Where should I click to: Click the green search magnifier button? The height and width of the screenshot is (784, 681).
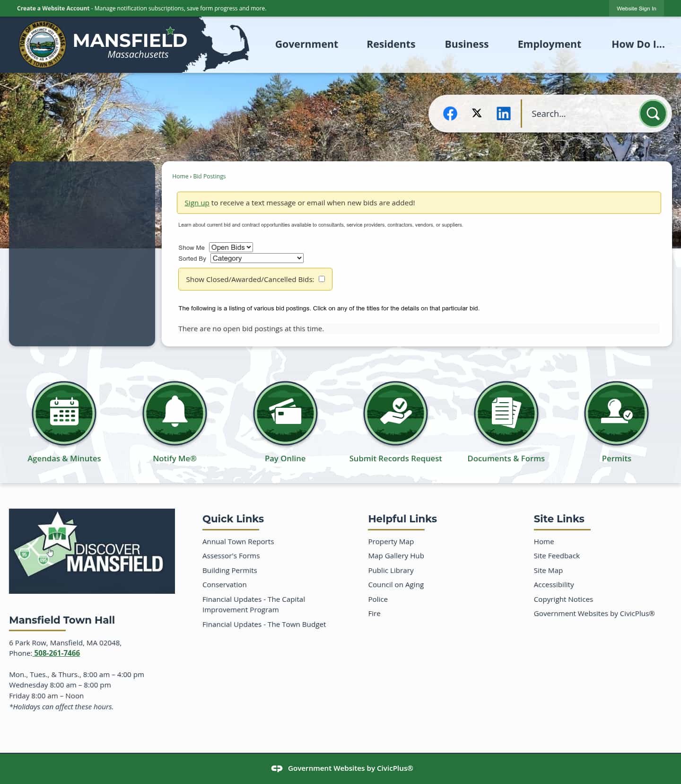(653, 114)
